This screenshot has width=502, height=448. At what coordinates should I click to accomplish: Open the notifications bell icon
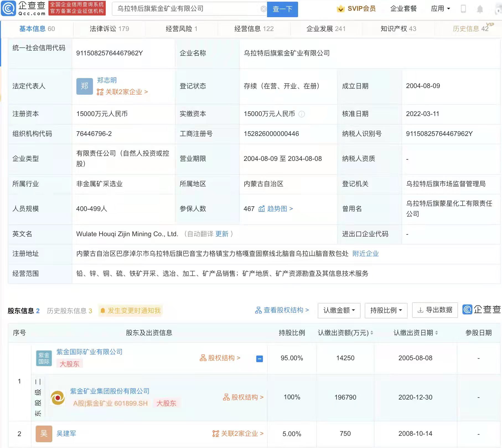coord(480,9)
